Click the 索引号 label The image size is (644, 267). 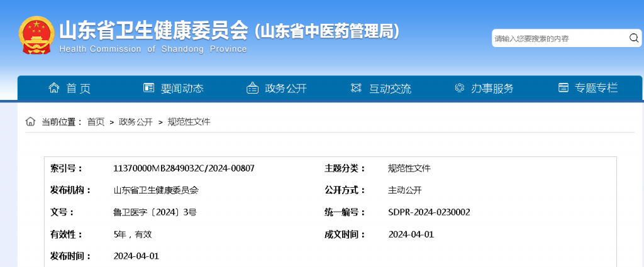(66, 168)
